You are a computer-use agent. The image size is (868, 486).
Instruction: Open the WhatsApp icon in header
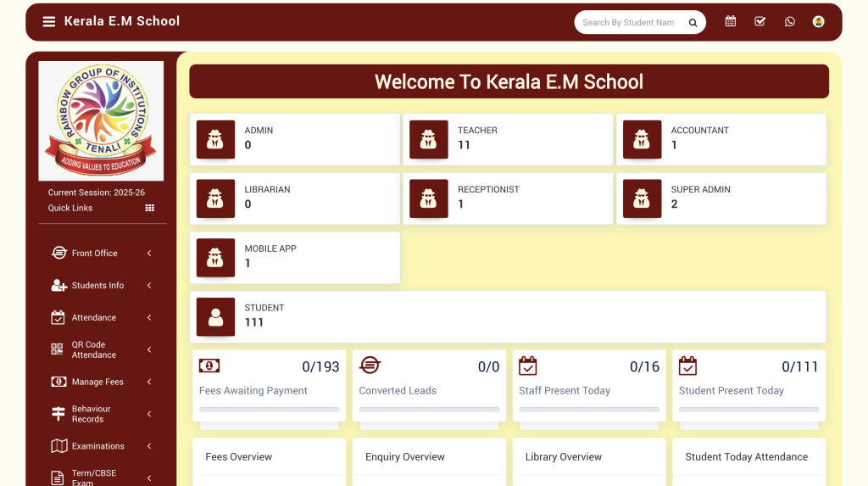click(790, 21)
